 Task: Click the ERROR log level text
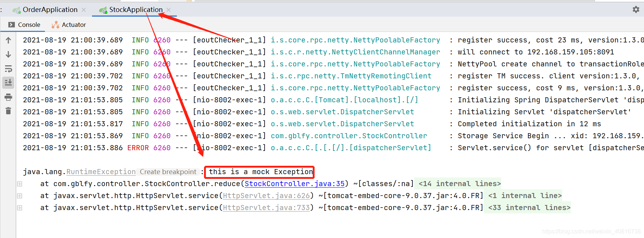pyautogui.click(x=138, y=148)
